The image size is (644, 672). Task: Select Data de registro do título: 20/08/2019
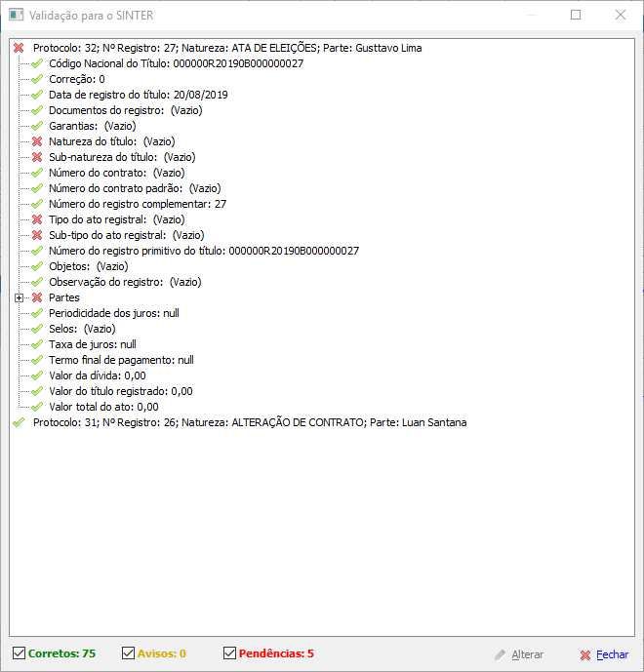tap(138, 95)
